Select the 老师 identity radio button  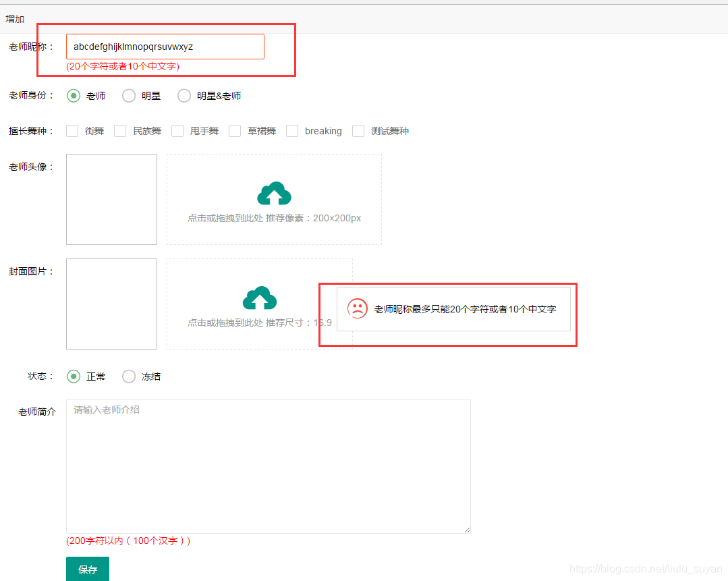[x=73, y=96]
